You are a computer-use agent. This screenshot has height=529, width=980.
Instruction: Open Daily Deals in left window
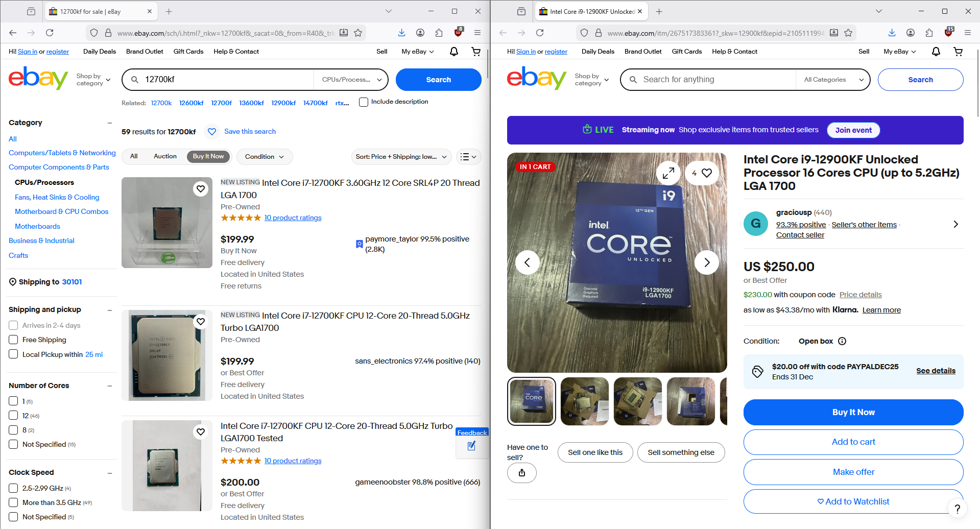(100, 52)
